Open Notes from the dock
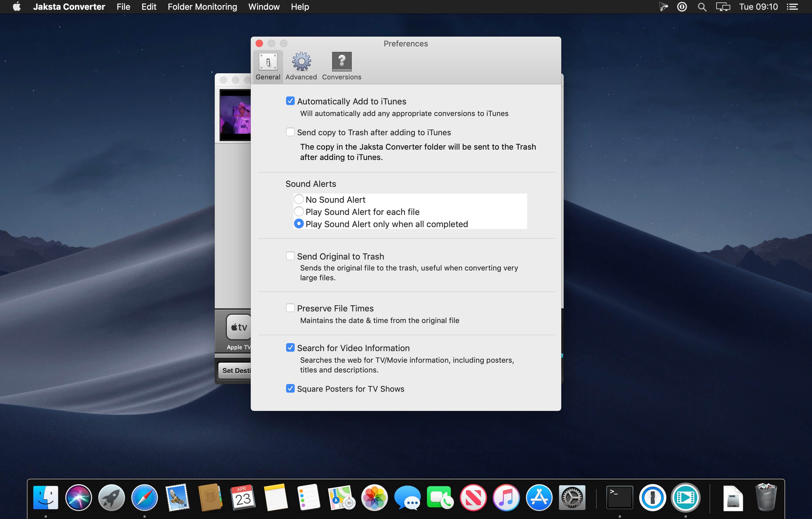 (276, 497)
